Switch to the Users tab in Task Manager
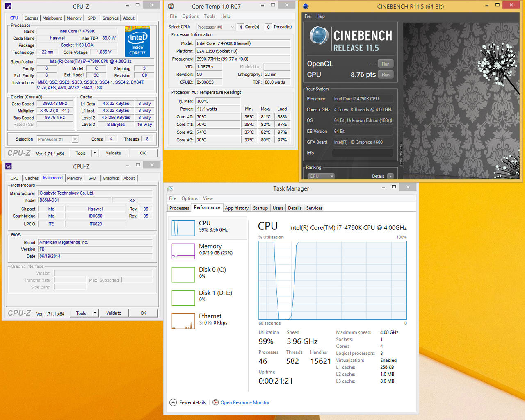Image resolution: width=525 pixels, height=420 pixels. [x=278, y=208]
